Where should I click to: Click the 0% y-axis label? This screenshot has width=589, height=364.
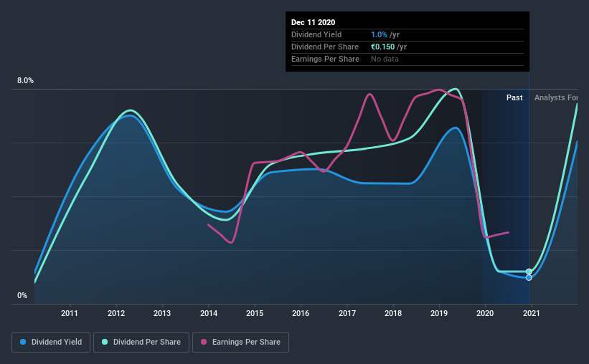[22, 296]
